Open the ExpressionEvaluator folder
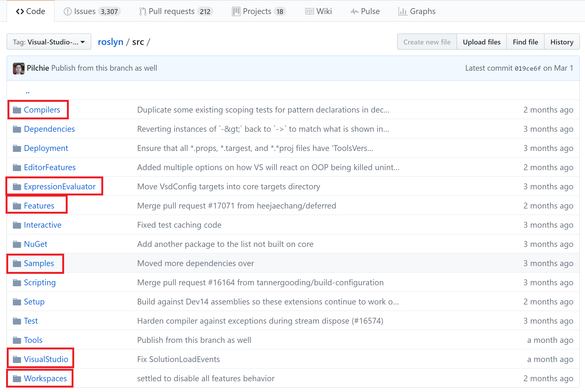Screen dimensions: 585x392 pos(60,187)
